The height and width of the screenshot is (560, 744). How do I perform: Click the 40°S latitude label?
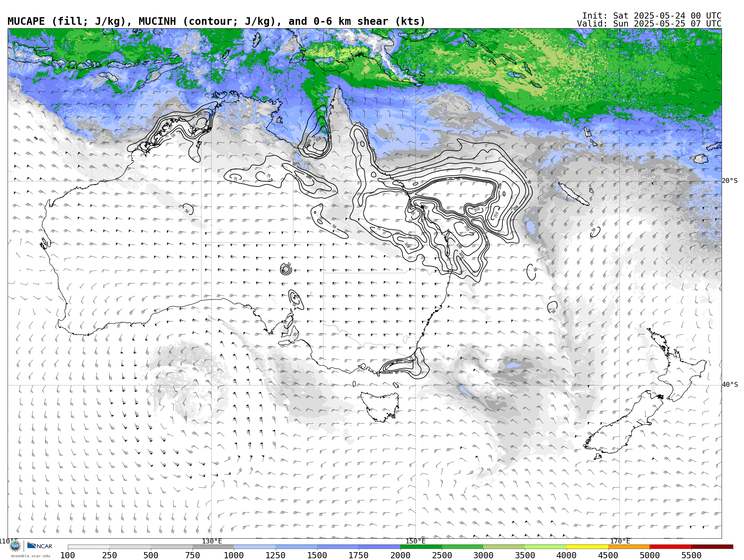(x=730, y=385)
